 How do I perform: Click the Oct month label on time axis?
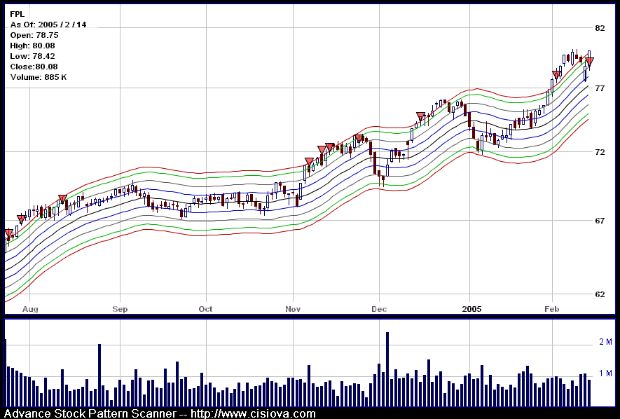(x=206, y=309)
